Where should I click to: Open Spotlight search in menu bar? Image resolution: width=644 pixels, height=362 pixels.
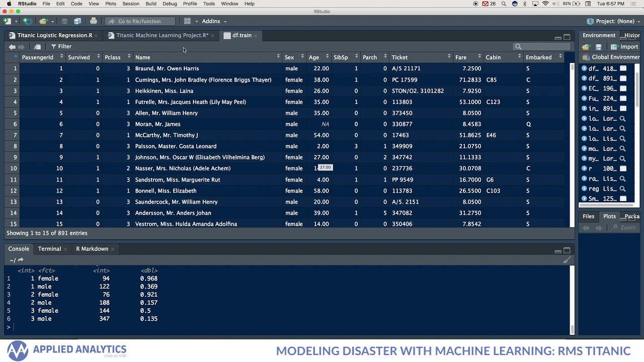(504, 4)
